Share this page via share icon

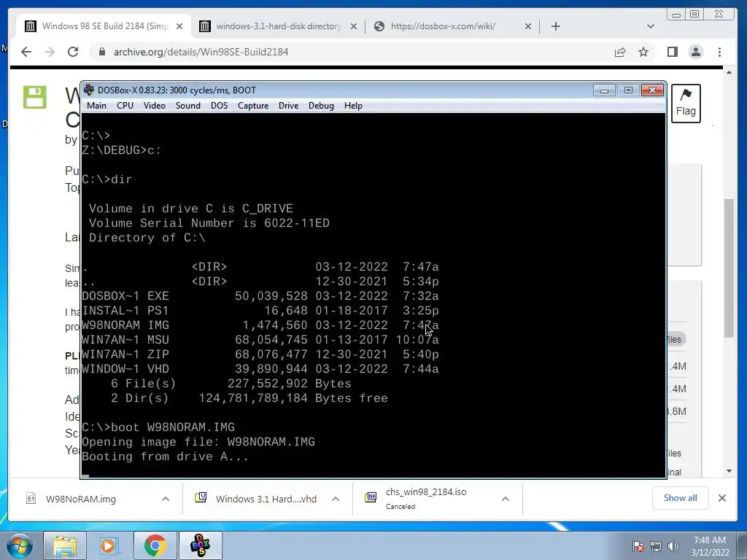click(x=620, y=52)
